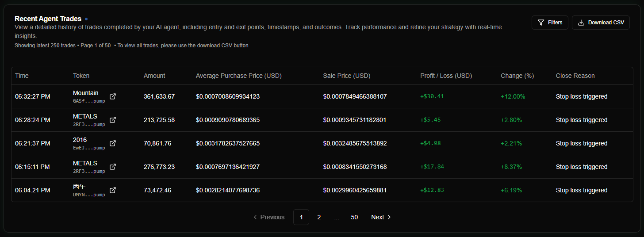Click the Profit / Loss (USD) column header
The height and width of the screenshot is (237, 644).
pos(446,76)
